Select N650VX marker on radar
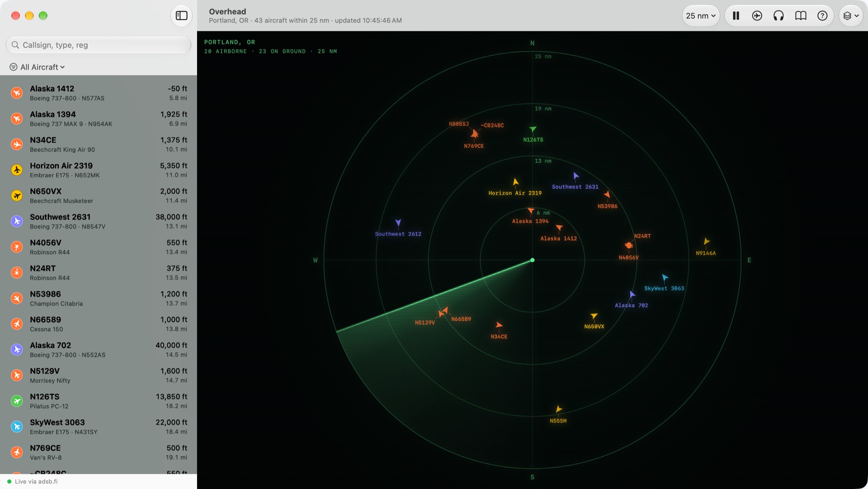The image size is (868, 489). 594,316
